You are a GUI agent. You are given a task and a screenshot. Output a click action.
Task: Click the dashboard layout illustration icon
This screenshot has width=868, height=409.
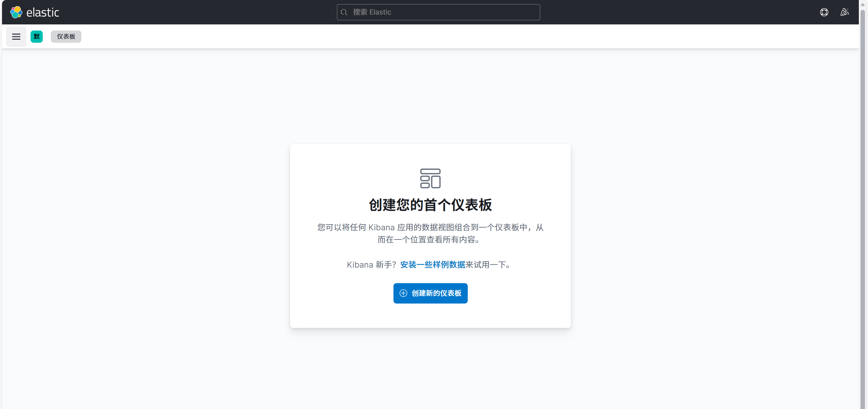pyautogui.click(x=430, y=178)
